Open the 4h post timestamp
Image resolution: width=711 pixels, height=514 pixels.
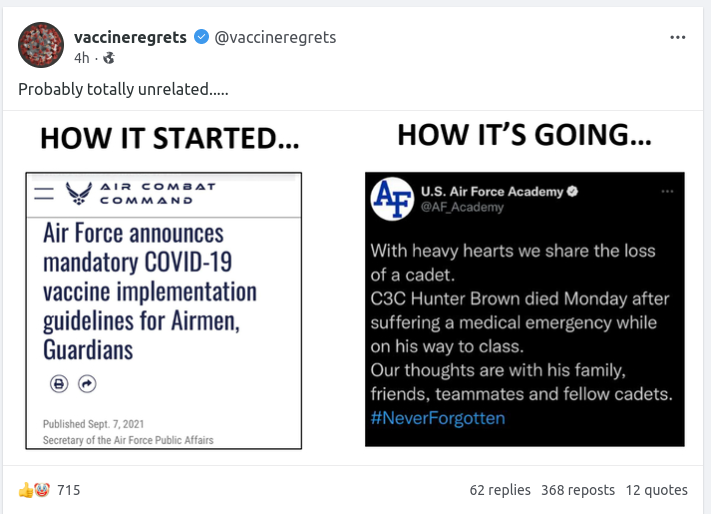point(81,58)
